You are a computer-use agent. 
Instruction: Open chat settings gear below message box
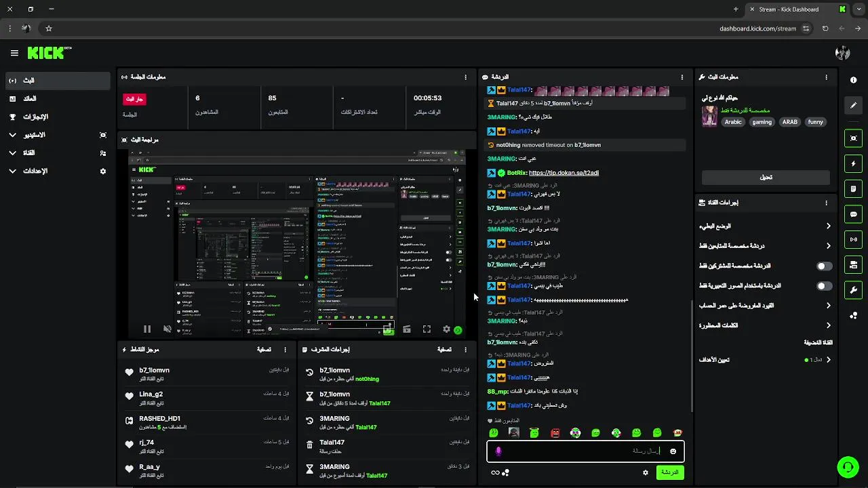[646, 472]
